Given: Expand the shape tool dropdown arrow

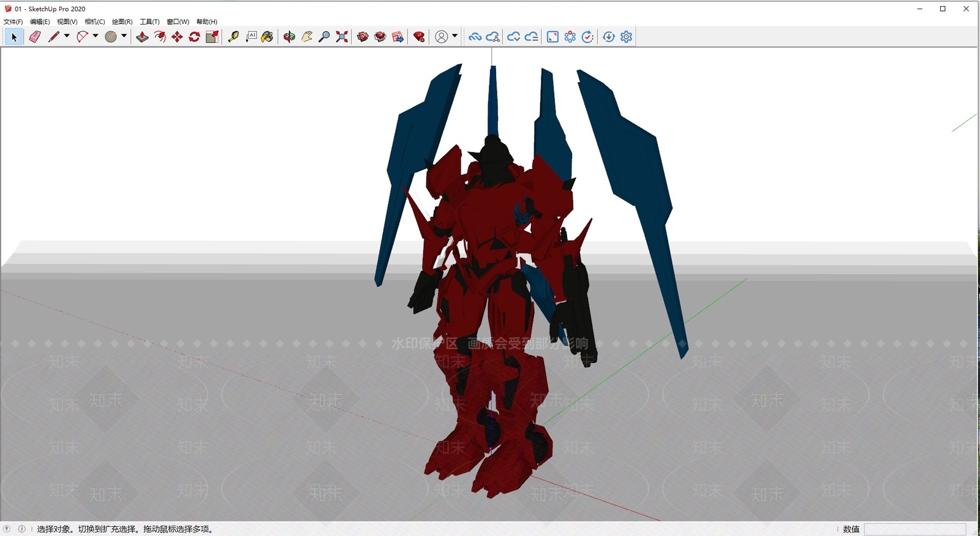Looking at the screenshot, I should pos(124,36).
